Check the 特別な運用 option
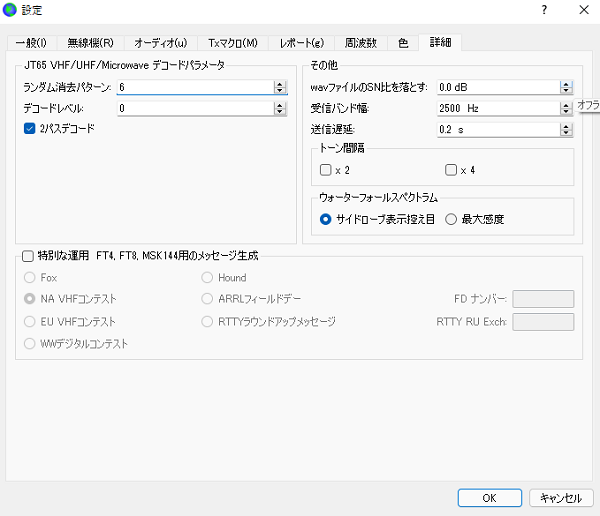 [x=27, y=256]
